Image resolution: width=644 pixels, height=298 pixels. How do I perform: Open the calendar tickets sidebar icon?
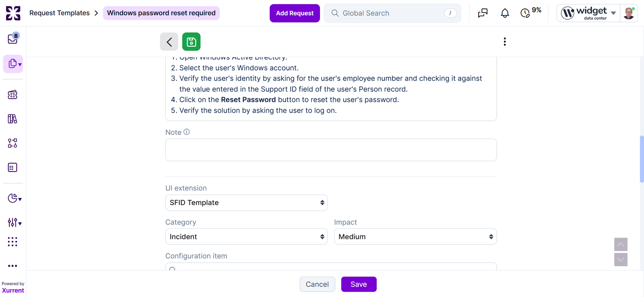[12, 95]
